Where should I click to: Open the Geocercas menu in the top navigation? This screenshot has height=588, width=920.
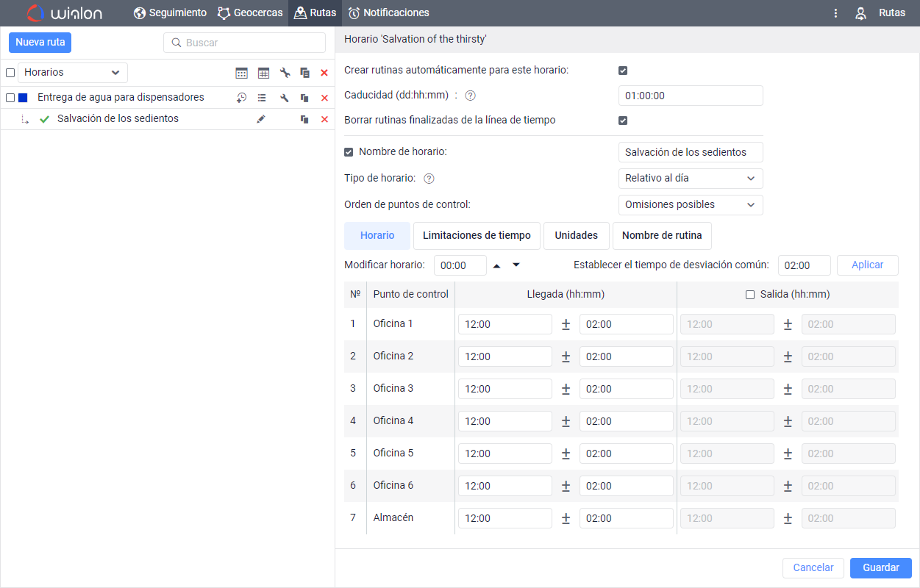tap(250, 13)
